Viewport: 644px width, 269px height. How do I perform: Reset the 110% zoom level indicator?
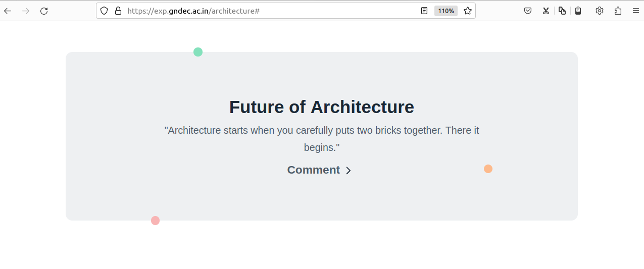coord(445,11)
